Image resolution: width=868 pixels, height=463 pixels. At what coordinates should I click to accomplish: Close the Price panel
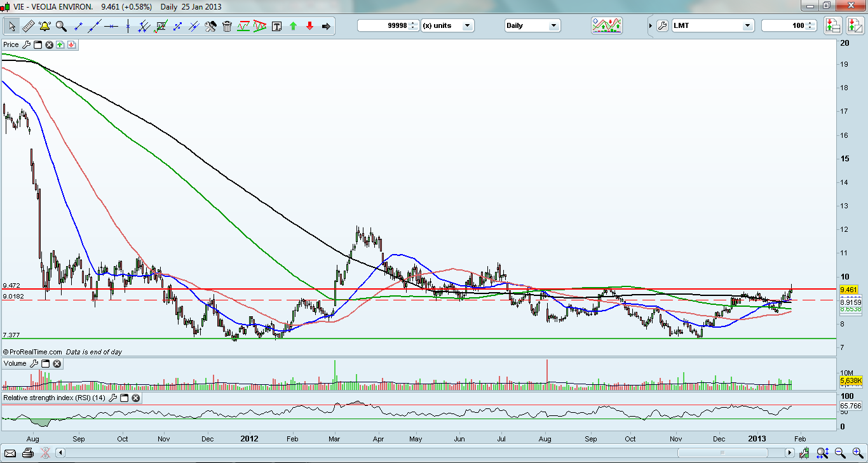click(49, 44)
